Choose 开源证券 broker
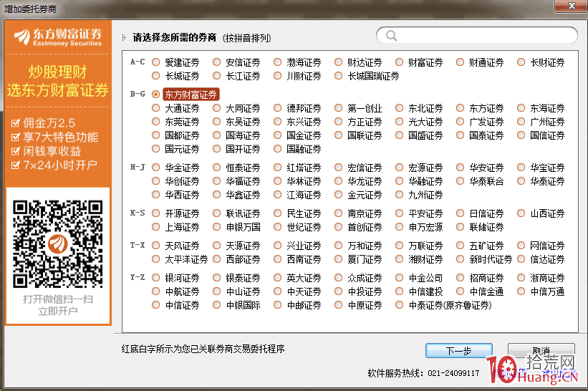This screenshot has height=391, width=588. pos(155,213)
